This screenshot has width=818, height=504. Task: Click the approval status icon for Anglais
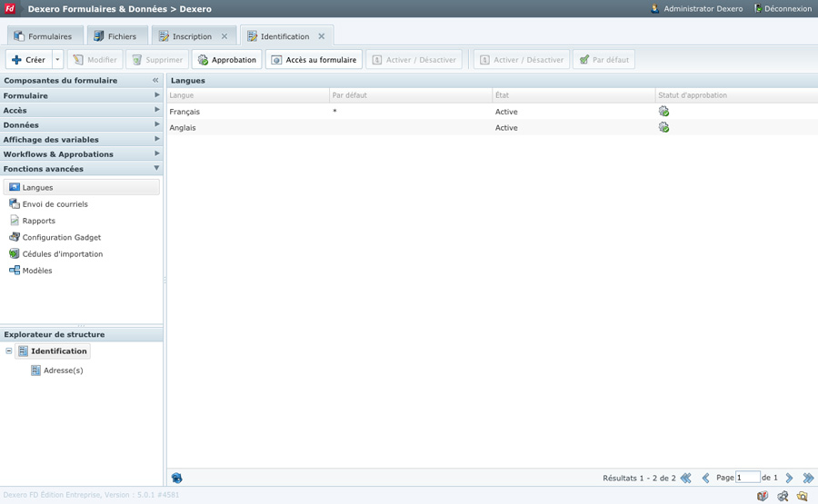663,128
